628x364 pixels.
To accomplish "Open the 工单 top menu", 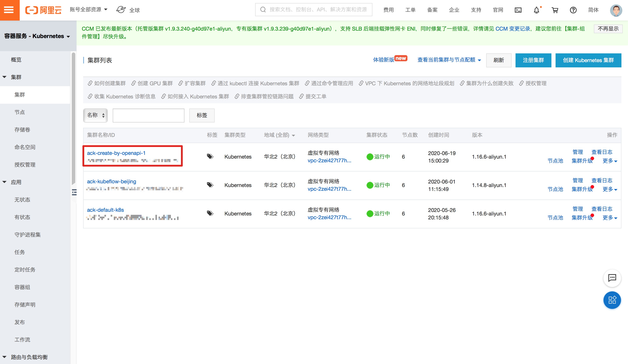I will tap(410, 10).
